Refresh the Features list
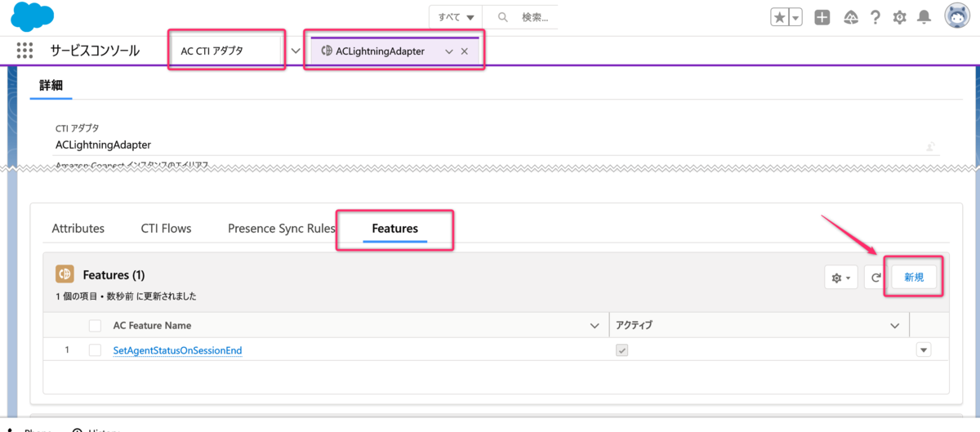The image size is (980, 432). click(x=875, y=278)
